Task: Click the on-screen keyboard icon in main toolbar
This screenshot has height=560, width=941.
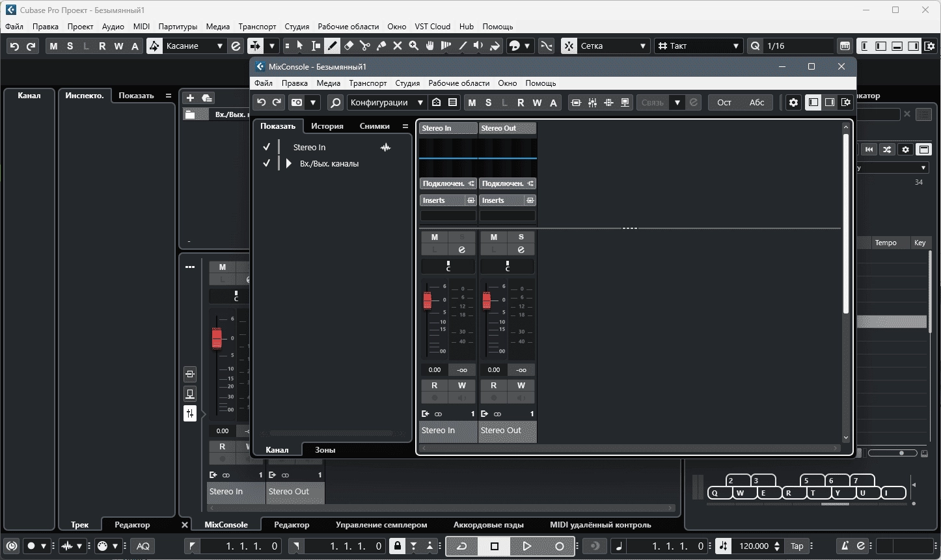Action: (845, 46)
